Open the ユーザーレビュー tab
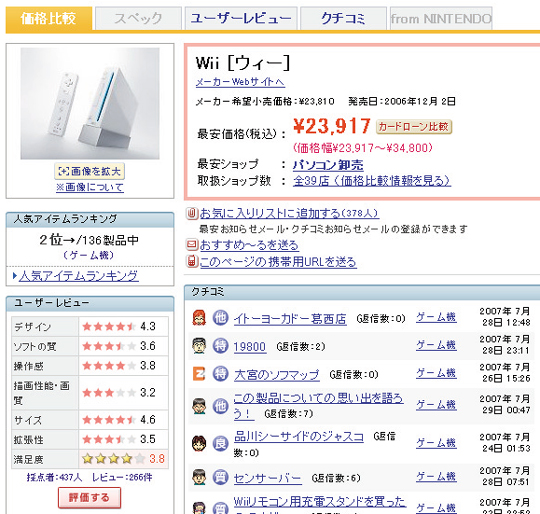 point(241,18)
